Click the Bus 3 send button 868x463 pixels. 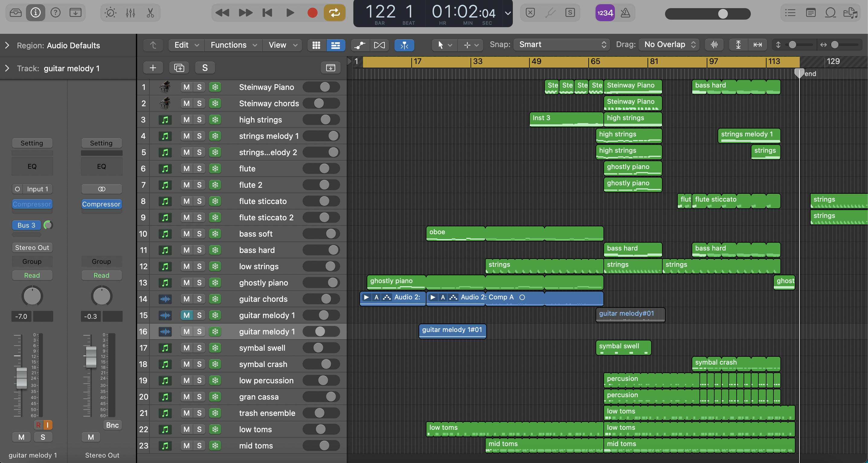[x=26, y=225]
